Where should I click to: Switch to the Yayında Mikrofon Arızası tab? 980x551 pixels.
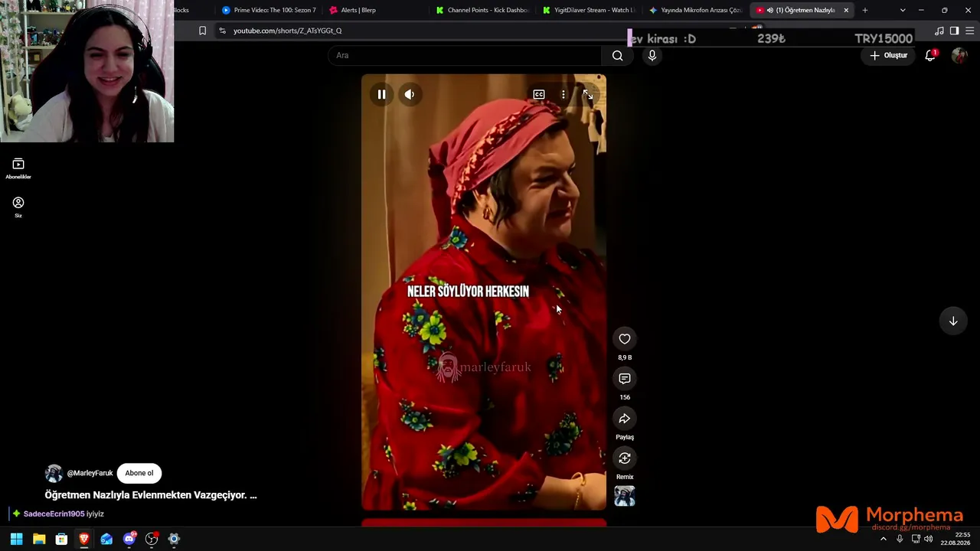tap(696, 10)
